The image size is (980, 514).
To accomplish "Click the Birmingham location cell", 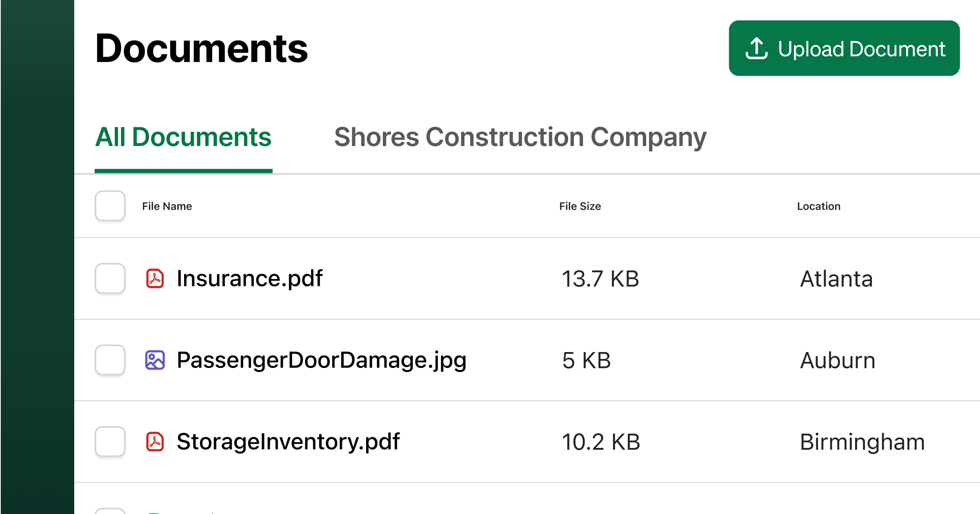I will (x=862, y=442).
